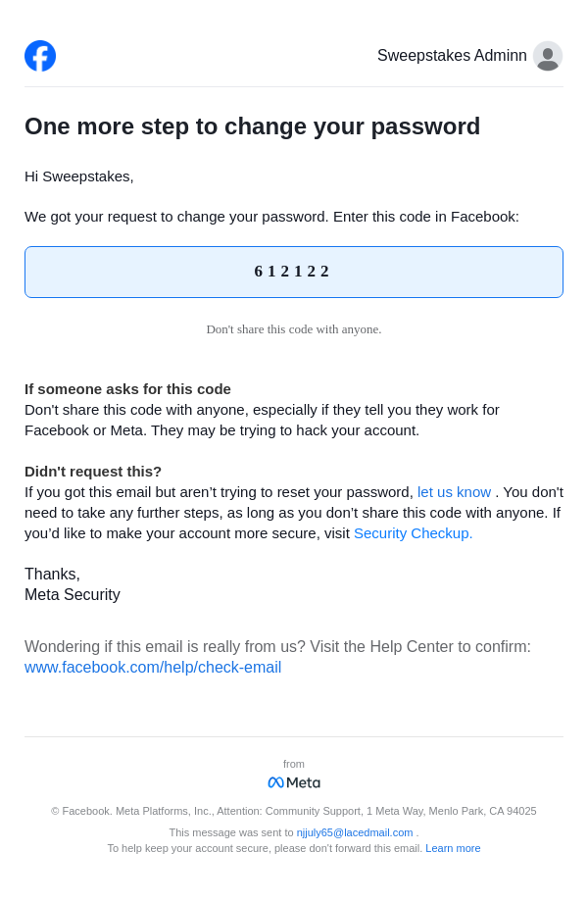Click the profile avatar icon

point(548,56)
